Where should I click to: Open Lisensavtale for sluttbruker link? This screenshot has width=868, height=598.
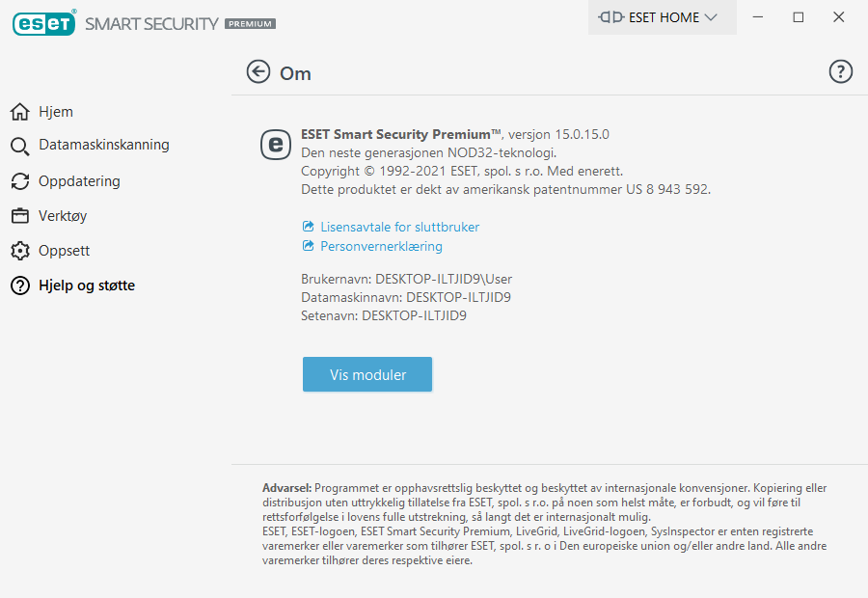(x=399, y=227)
